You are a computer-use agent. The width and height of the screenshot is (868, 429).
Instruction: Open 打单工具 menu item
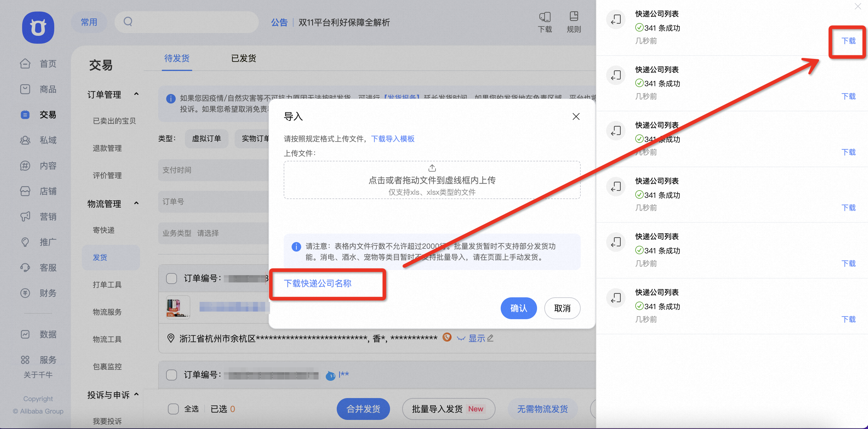pyautogui.click(x=107, y=285)
